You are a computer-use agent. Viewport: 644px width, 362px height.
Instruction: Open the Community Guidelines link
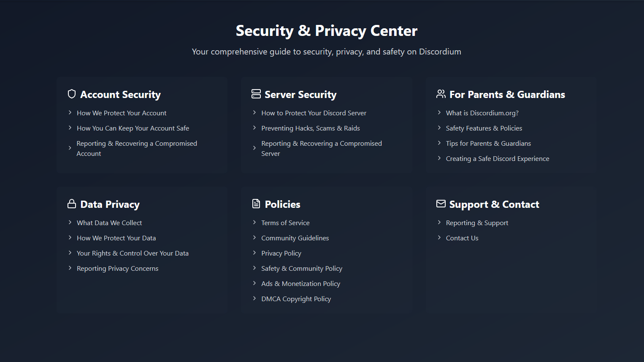coord(295,238)
